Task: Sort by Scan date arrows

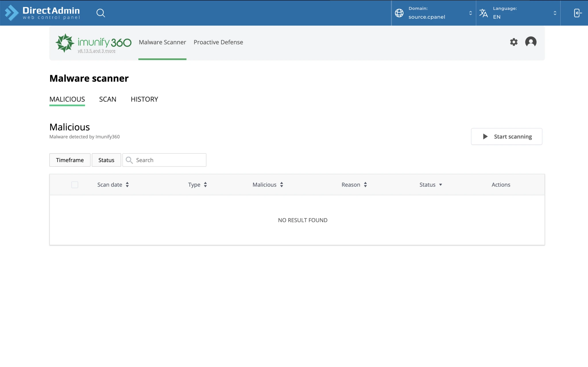Action: 127,185
